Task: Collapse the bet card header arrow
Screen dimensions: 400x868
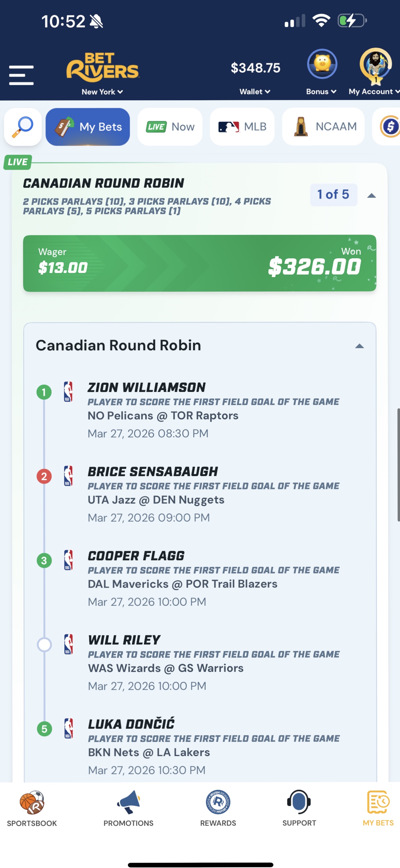Action: (371, 195)
